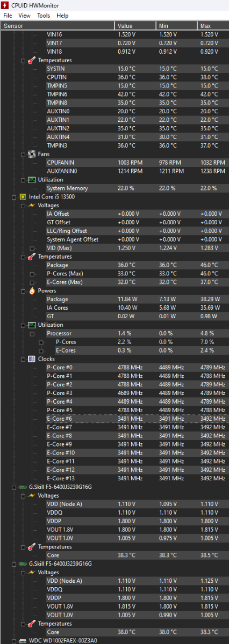This screenshot has height=644, width=229.
Task: Collapse the Intel Core i5 13500 node
Action: click(13, 197)
